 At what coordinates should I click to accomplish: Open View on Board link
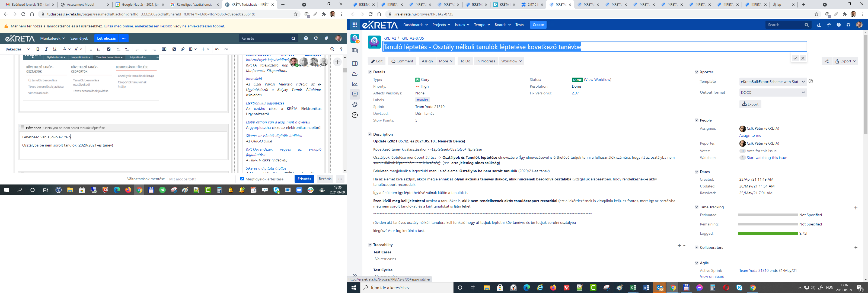pyautogui.click(x=712, y=276)
